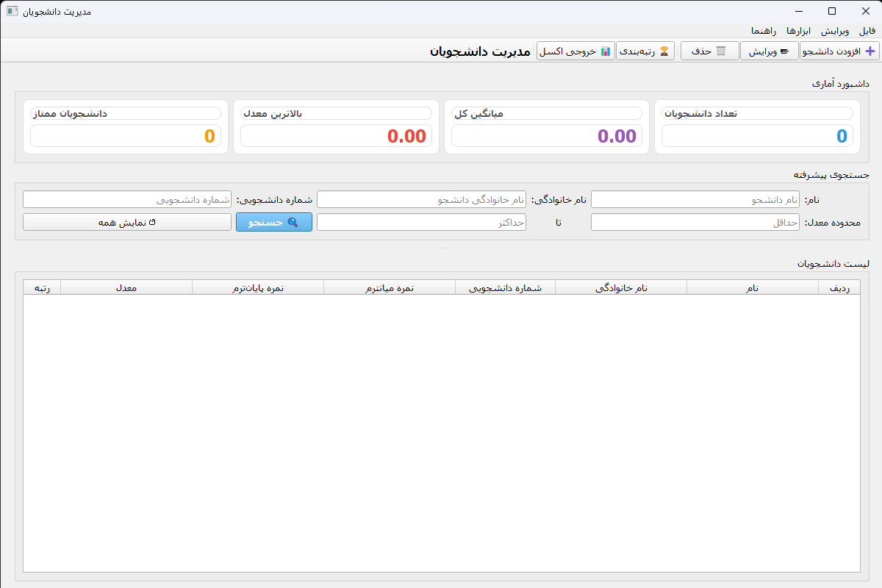
Task: Open the ابزارها menu
Action: click(798, 31)
